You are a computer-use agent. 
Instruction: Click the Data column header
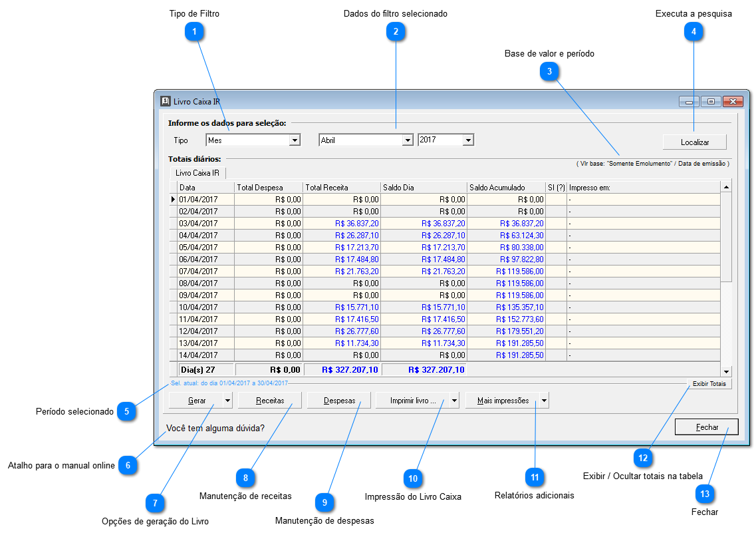tap(206, 187)
